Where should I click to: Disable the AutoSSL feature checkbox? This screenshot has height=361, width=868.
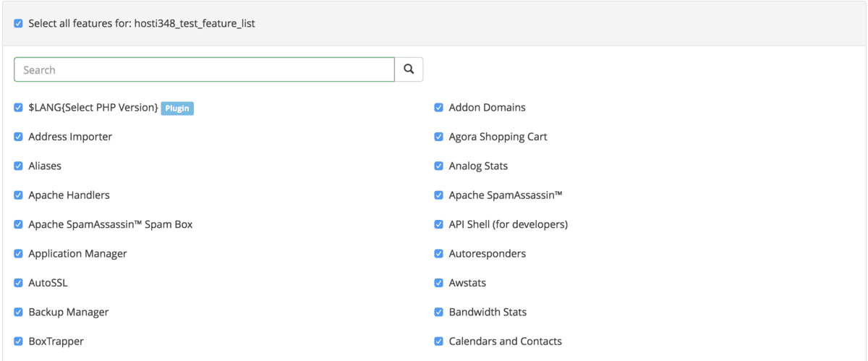click(19, 283)
